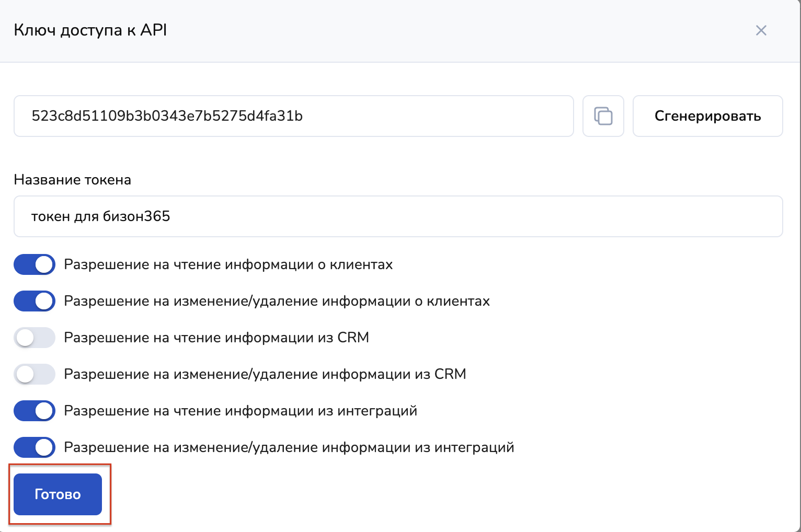The width and height of the screenshot is (801, 532).
Task: Click the Сгенерировать button
Action: tap(707, 116)
